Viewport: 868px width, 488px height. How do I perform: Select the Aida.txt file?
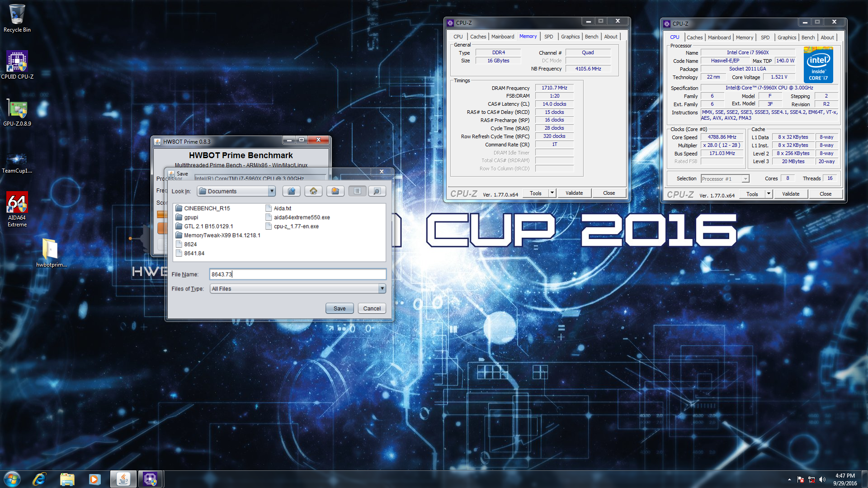point(278,208)
